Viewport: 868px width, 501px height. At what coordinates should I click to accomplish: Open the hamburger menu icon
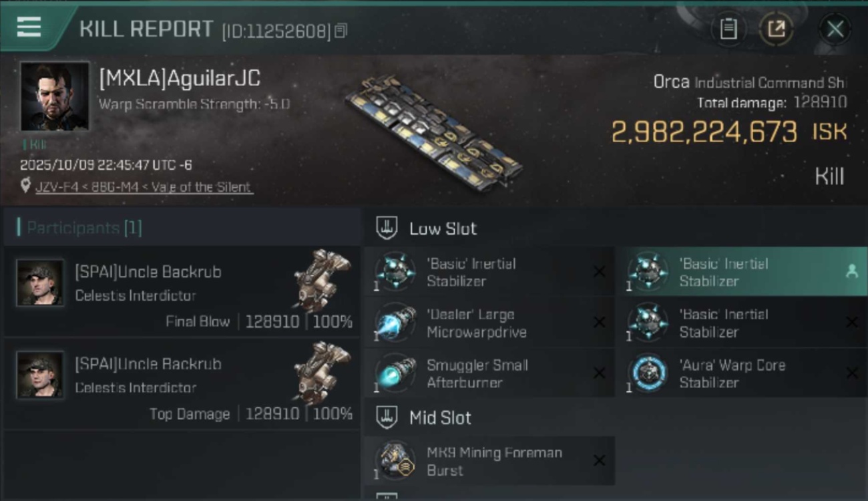coord(29,27)
